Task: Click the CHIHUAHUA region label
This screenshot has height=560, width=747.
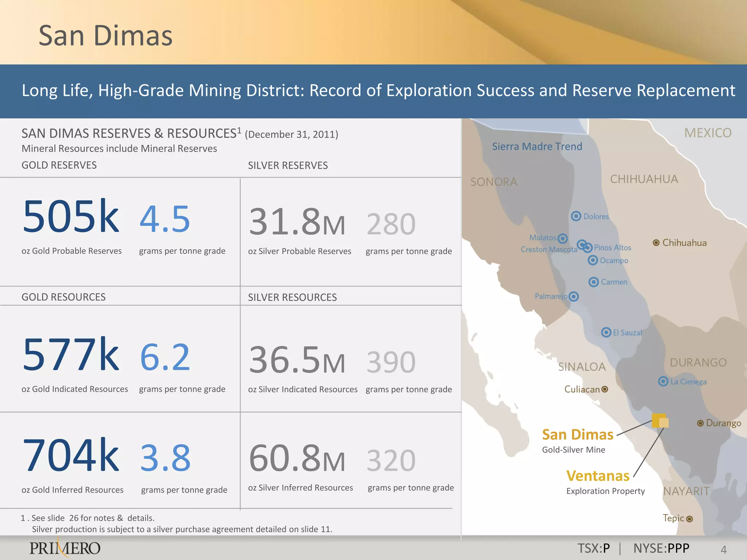Action: pyautogui.click(x=644, y=179)
